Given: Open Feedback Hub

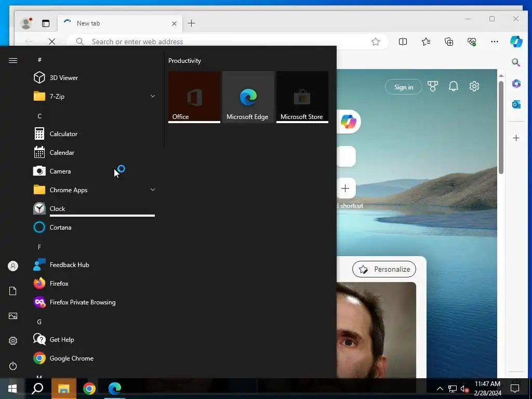Looking at the screenshot, I should click(95, 264).
